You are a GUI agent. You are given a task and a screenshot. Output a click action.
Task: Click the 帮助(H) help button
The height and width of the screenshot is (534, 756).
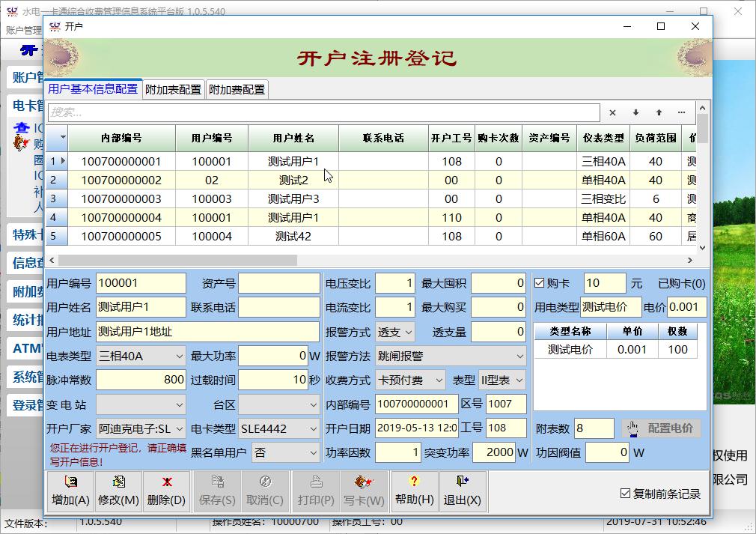pyautogui.click(x=414, y=491)
